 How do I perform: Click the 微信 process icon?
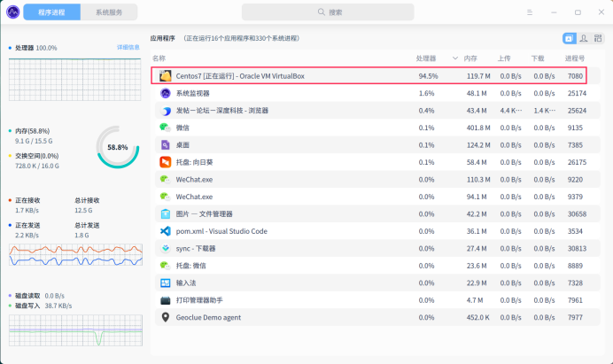click(166, 128)
